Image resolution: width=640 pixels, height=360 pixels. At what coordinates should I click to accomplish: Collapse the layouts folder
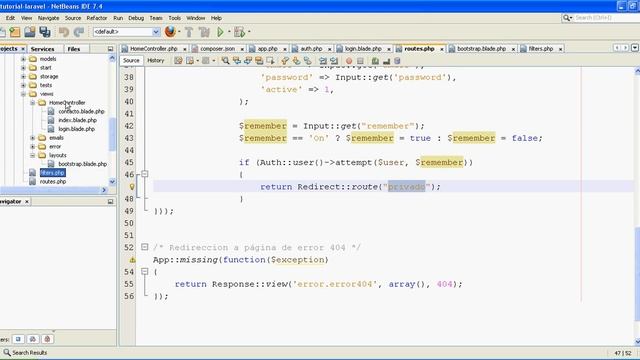tap(32, 155)
